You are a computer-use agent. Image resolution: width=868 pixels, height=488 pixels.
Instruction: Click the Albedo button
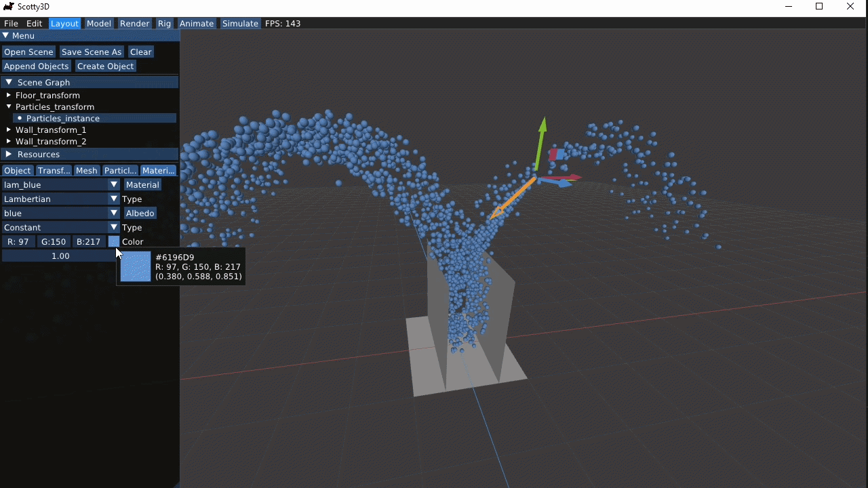point(140,213)
